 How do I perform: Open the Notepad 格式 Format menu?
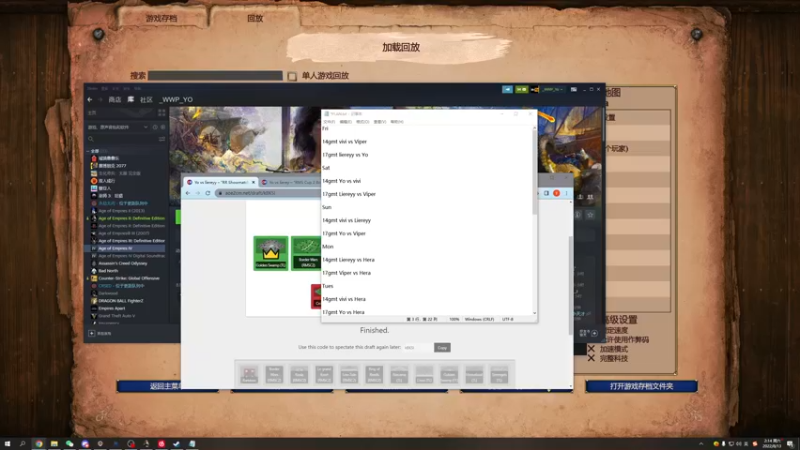(x=362, y=122)
